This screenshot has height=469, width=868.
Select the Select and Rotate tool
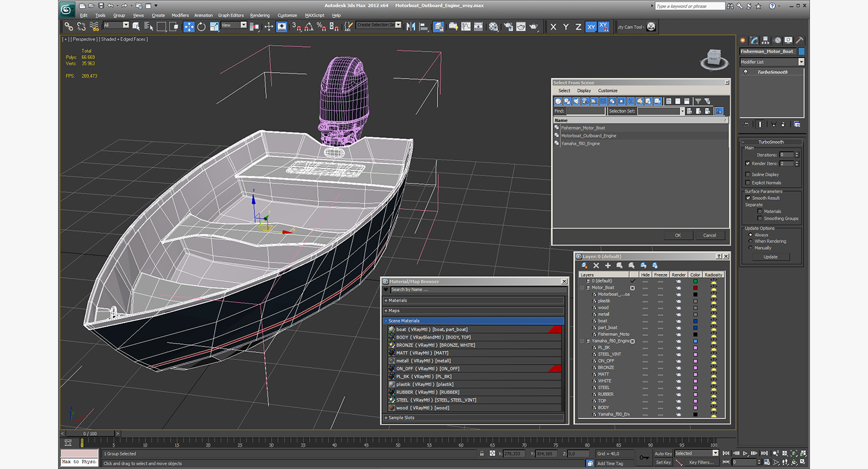[202, 26]
